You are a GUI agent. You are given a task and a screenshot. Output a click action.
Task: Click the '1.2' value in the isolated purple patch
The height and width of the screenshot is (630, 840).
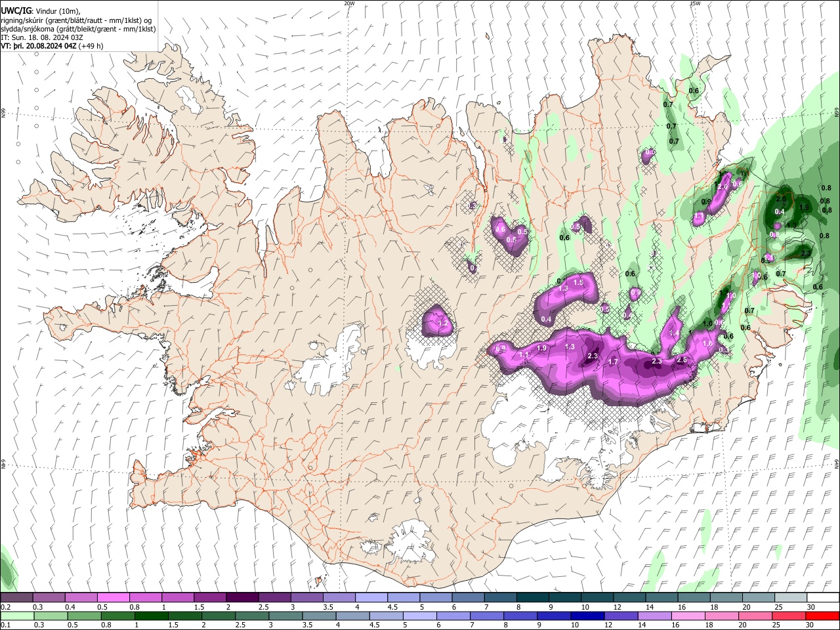point(443,324)
